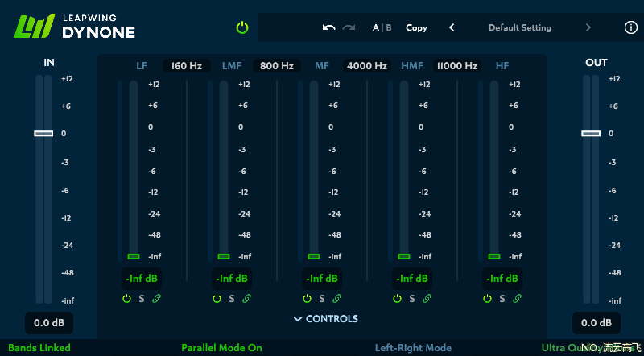The width and height of the screenshot is (644, 356).
Task: Click the 4000 Hz crossover field
Action: 367,66
